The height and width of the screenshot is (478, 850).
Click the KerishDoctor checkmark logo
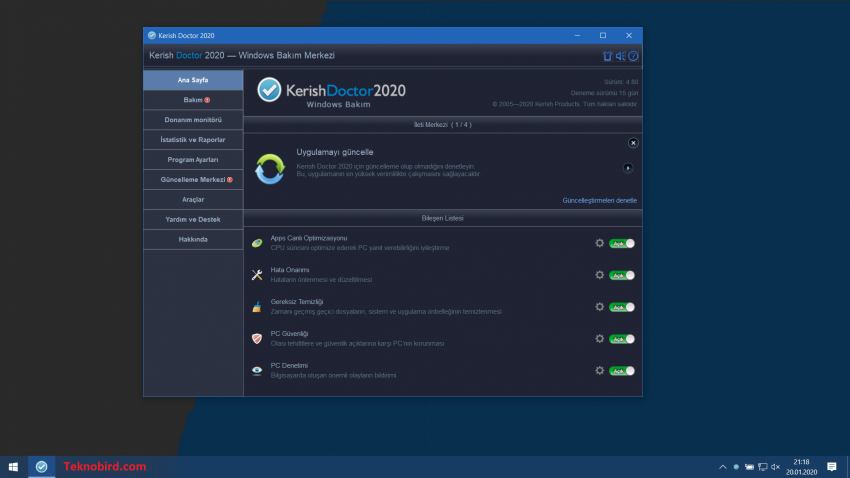pos(269,90)
